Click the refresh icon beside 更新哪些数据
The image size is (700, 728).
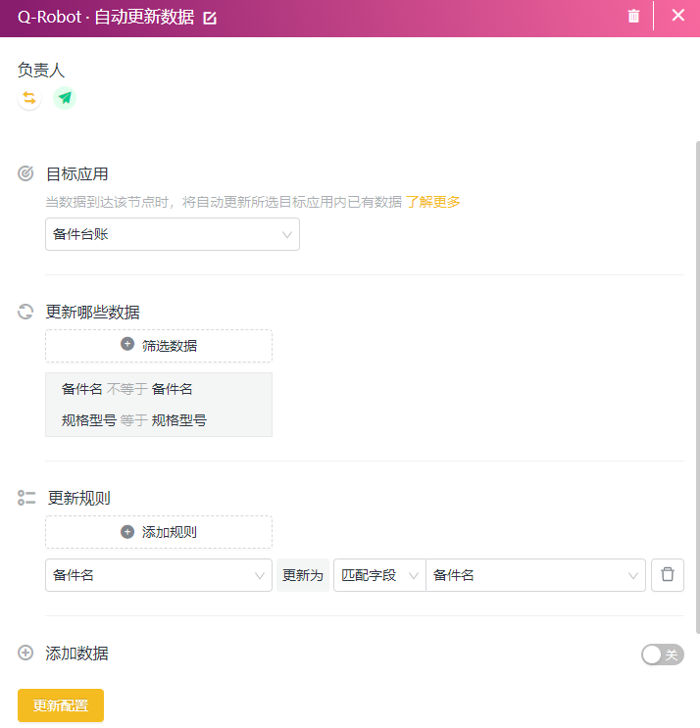[25, 312]
